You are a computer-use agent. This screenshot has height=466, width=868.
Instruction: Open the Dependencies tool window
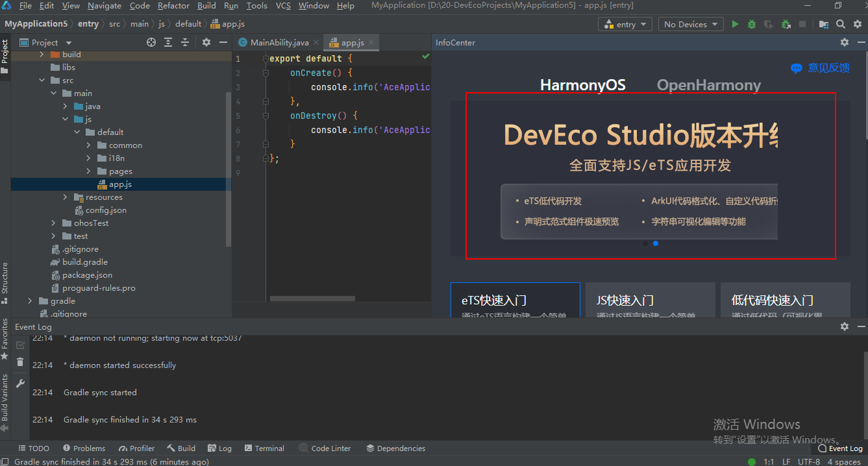[395, 448]
